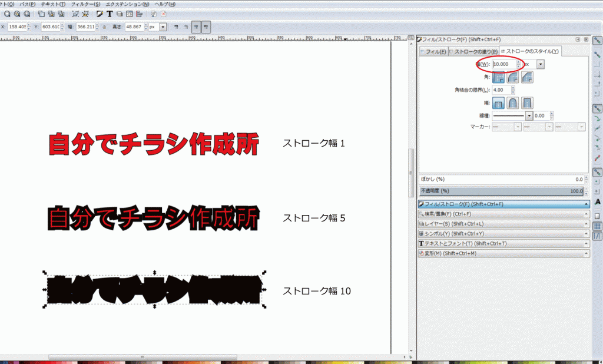Toggle the width-height lock icon
603x364 pixels.
pyautogui.click(x=104, y=27)
